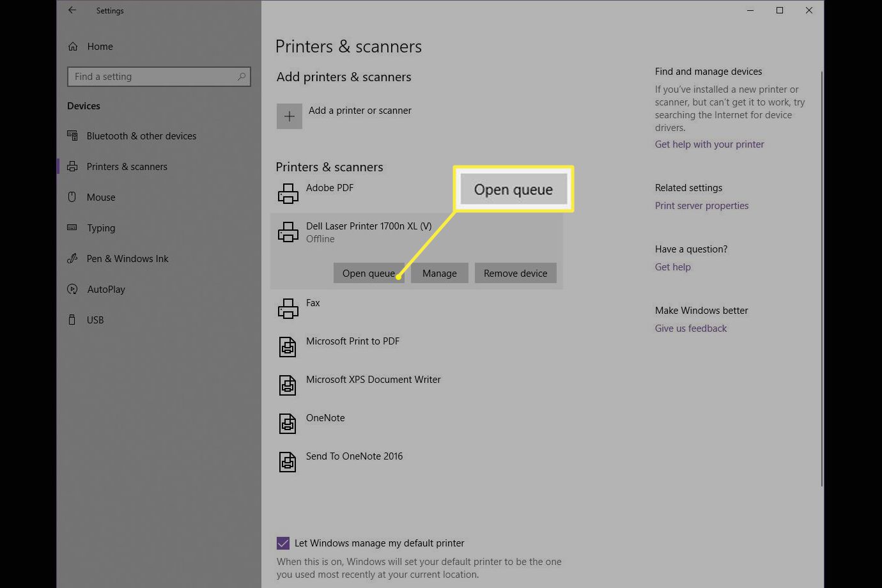882x588 pixels.
Task: Click the Adobe PDF printer icon
Action: (288, 192)
